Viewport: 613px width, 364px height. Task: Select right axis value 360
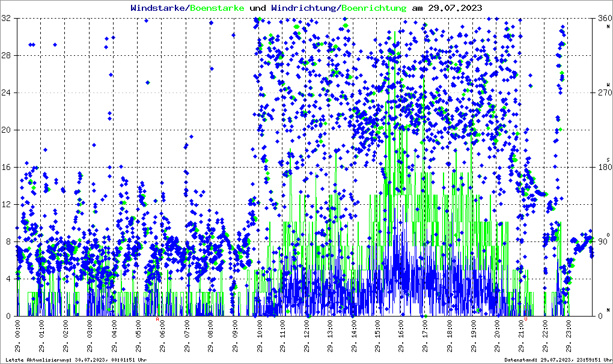coord(602,19)
